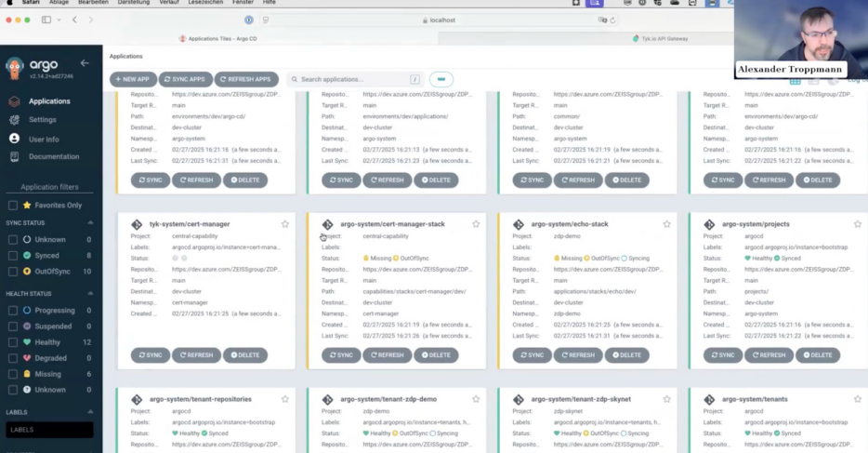Click the git icon of argo-system/tenant-repositories
The image size is (868, 453).
coord(137,399)
